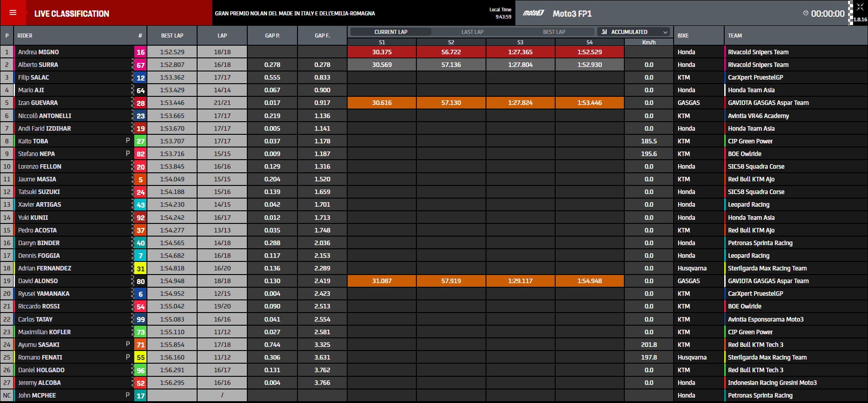Click the LAP column header

[222, 35]
